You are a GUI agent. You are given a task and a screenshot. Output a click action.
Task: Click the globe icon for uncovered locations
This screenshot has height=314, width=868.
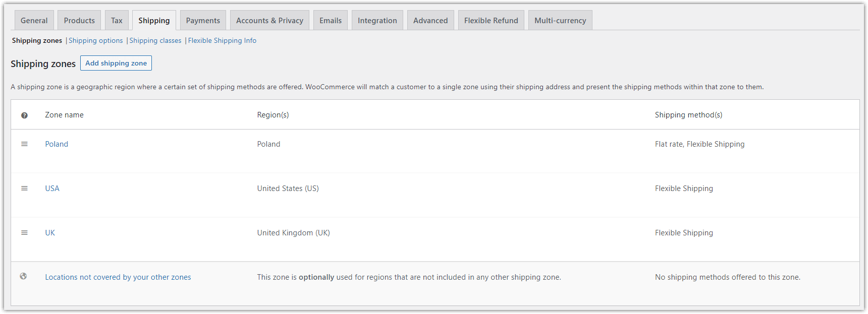pyautogui.click(x=23, y=276)
